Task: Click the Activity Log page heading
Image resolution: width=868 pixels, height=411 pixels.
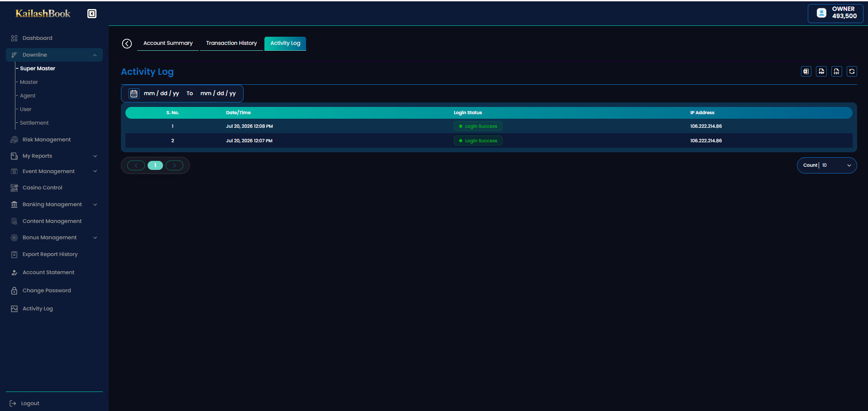Action: click(x=147, y=72)
